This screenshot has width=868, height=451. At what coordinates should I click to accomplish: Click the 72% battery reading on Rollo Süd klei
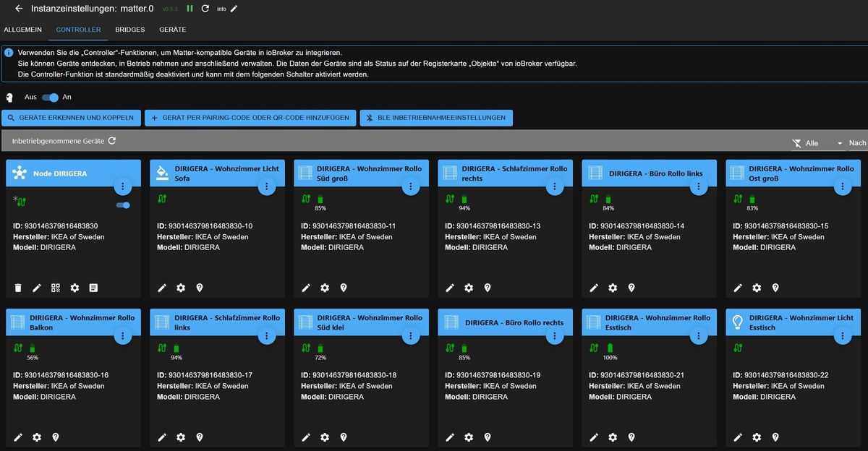tap(320, 358)
